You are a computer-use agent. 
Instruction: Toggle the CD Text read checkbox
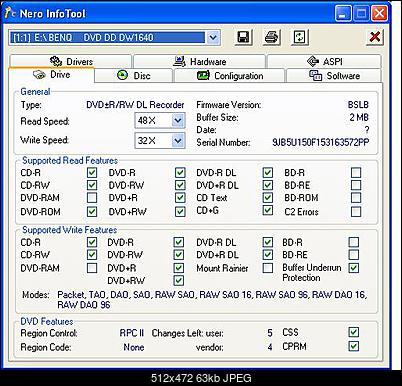[x=268, y=198]
